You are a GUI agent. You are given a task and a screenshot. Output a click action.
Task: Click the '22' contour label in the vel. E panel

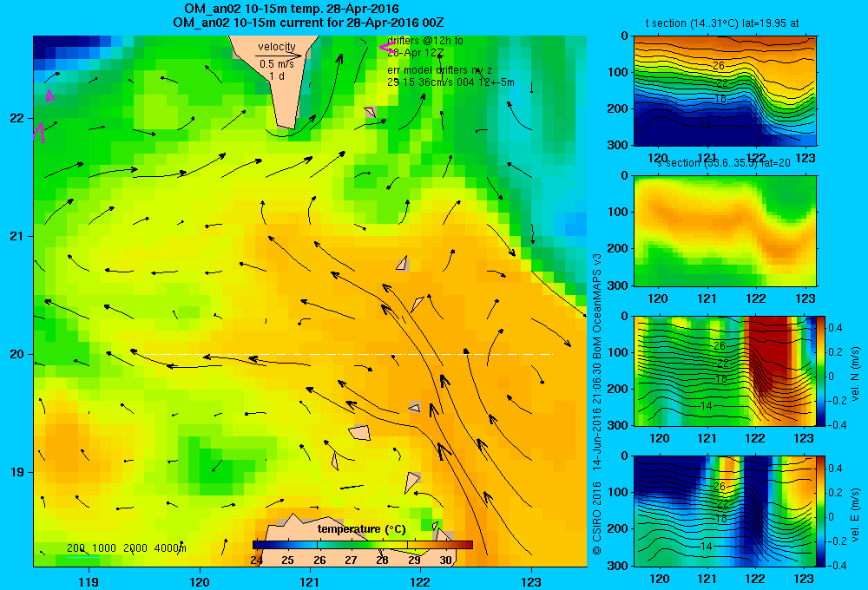[x=723, y=504]
